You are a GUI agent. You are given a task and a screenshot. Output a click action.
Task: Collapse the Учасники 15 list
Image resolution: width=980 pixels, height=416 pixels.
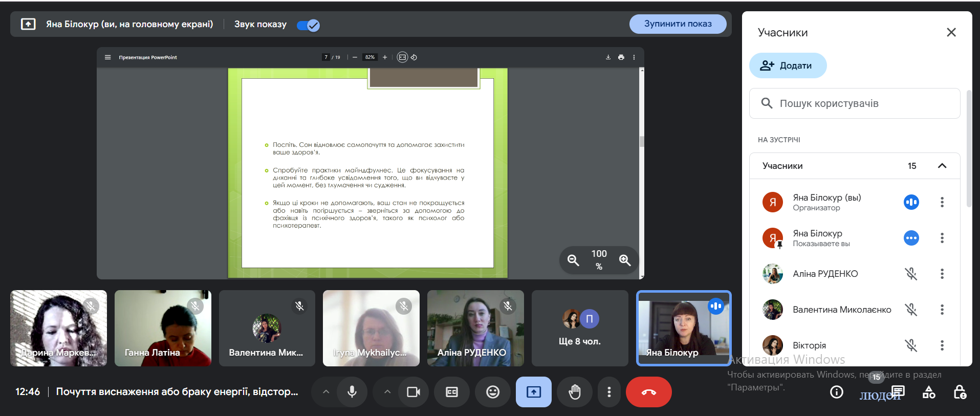942,166
